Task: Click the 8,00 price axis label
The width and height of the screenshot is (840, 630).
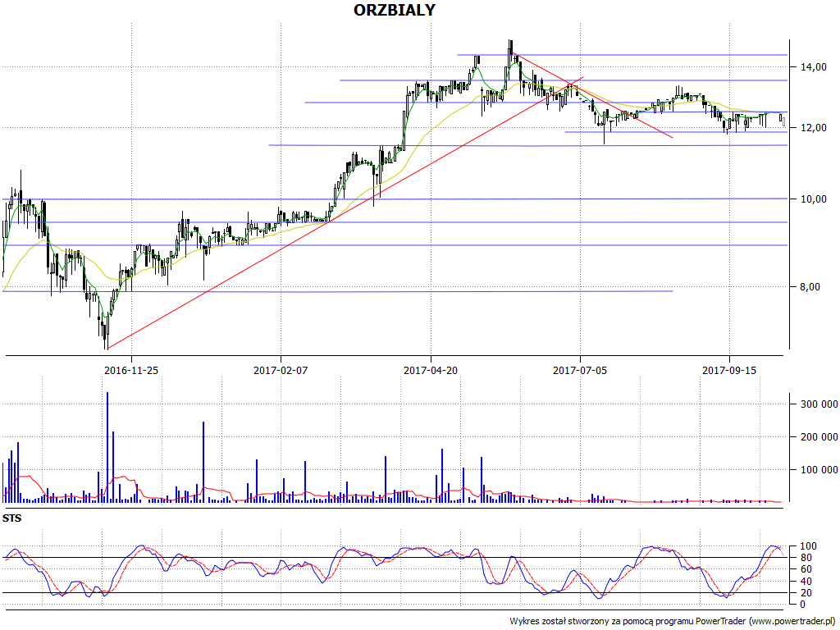Action: pyautogui.click(x=810, y=287)
